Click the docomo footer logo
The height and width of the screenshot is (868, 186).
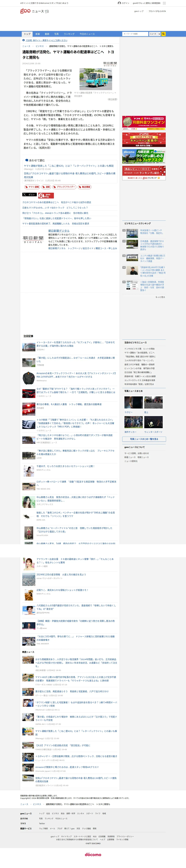tap(93, 854)
